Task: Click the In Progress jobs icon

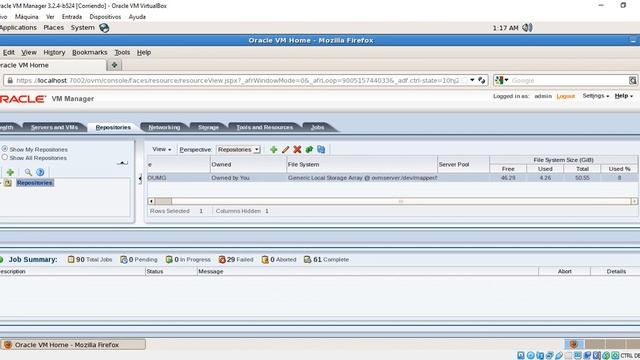Action: [169, 260]
